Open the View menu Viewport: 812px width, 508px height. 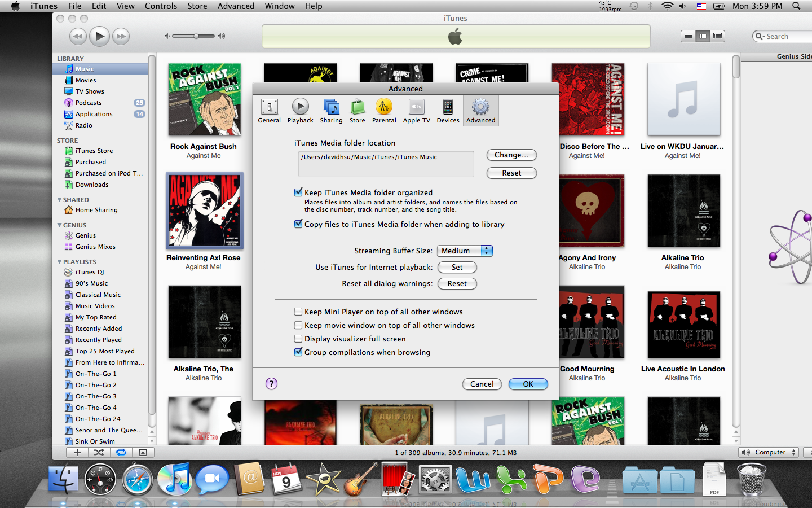[125, 6]
